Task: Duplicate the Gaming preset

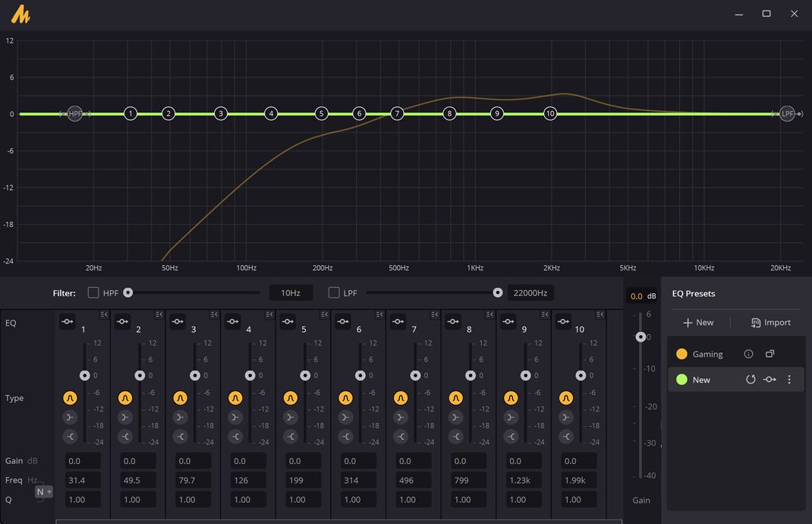Action: click(770, 354)
